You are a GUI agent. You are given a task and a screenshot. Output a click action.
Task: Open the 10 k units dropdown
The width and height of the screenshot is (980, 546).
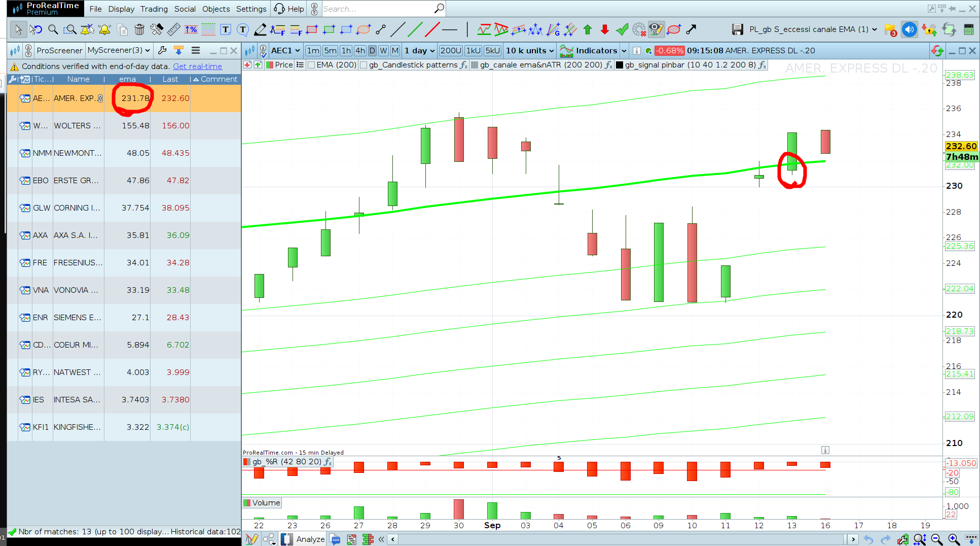tap(530, 51)
